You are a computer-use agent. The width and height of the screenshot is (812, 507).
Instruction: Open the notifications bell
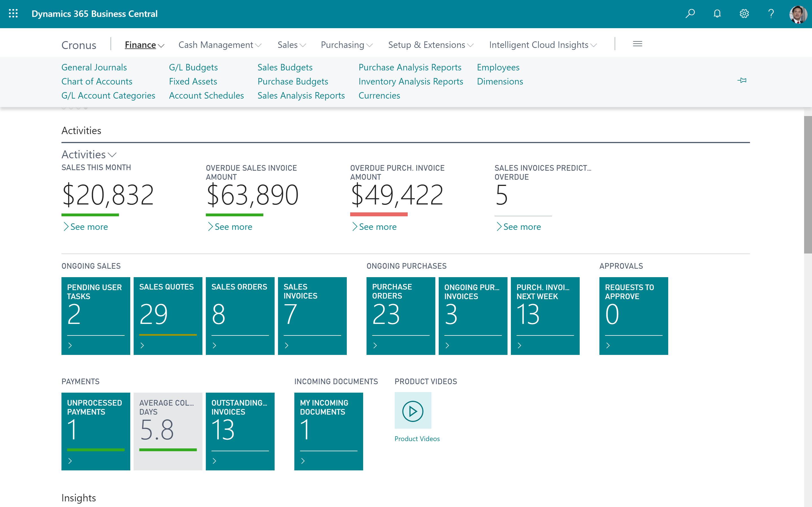tap(717, 14)
